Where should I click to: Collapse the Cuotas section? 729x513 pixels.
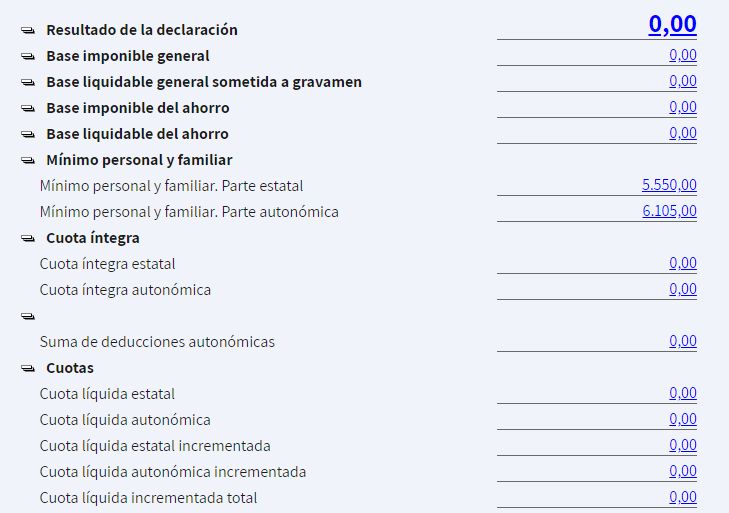click(28, 369)
